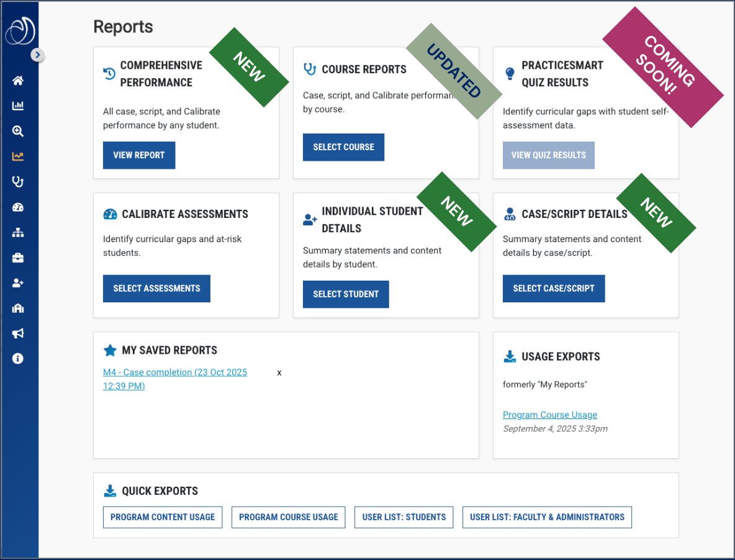Click the View Quiz Results button
Screen dimensions: 735x560
[548, 155]
